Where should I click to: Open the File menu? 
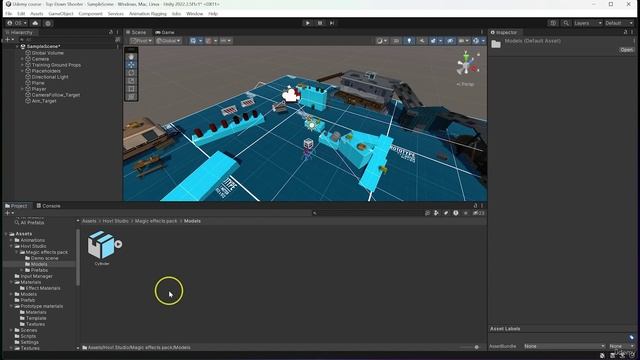pos(9,13)
